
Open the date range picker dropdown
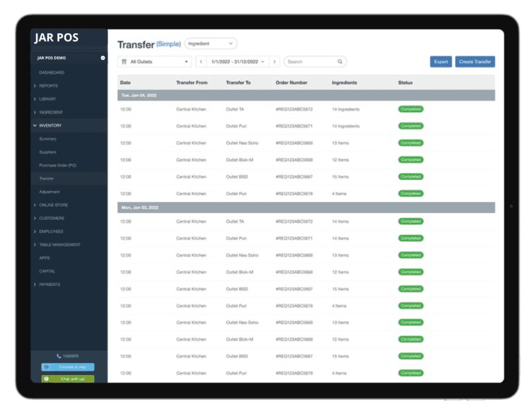[238, 62]
